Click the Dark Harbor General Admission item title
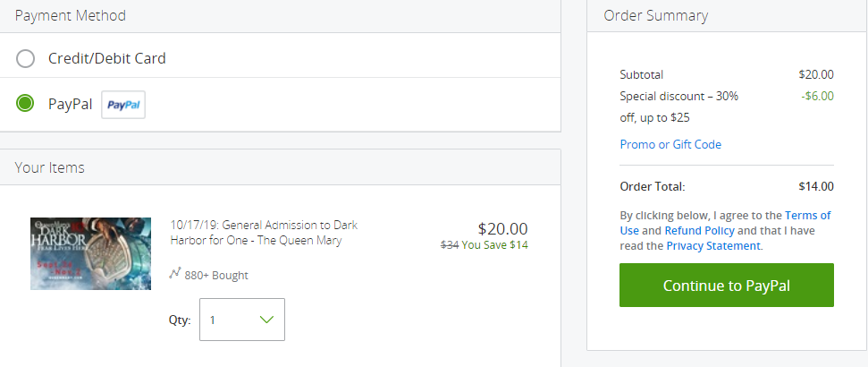The image size is (868, 367). tap(264, 233)
